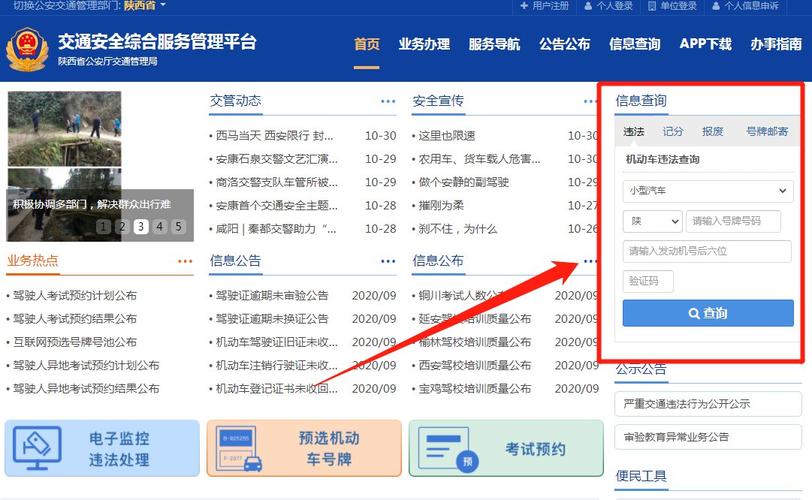Show more items for 信息公布
Viewport: 812px width, 500px height.
(x=590, y=261)
